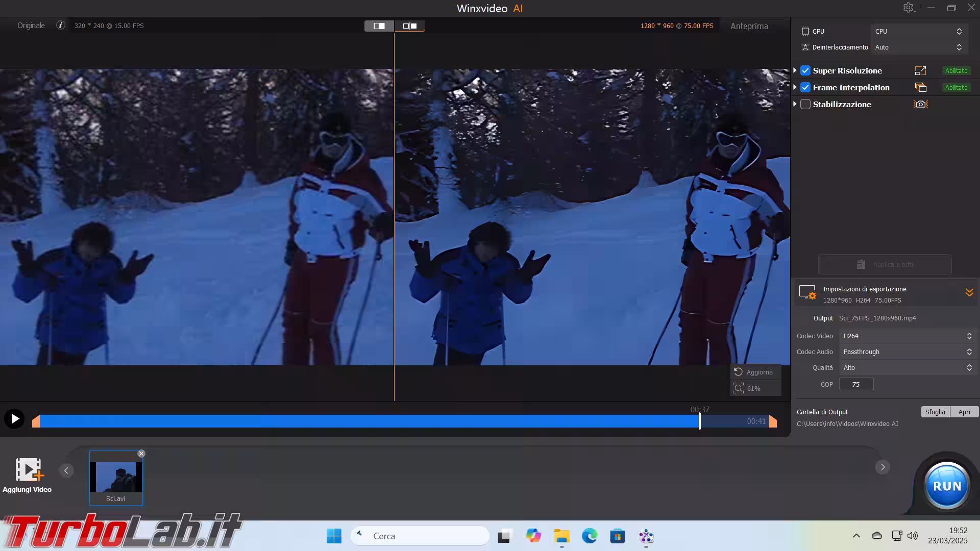This screenshot has height=551, width=980.
Task: Enable the Stabilizzazione checkbox
Action: tap(805, 104)
